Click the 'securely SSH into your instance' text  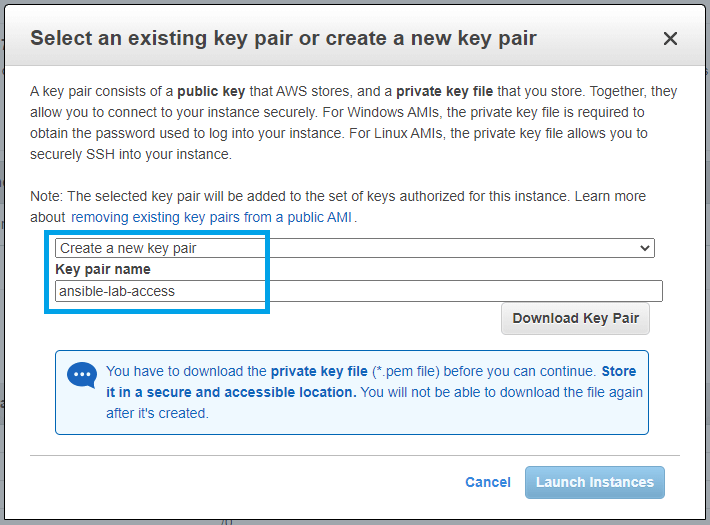130,154
